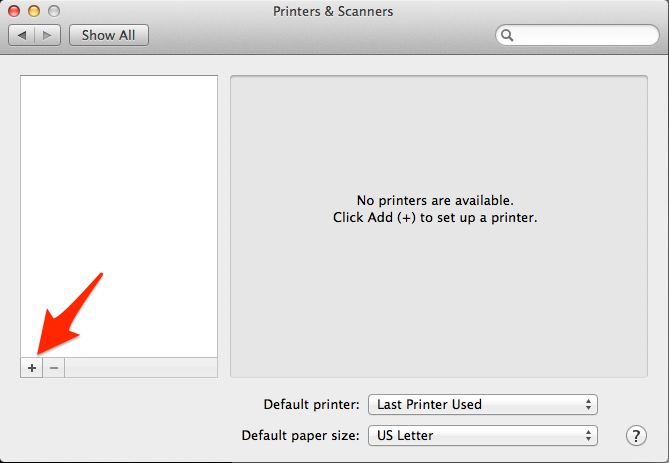This screenshot has width=669, height=463.
Task: Click the Remove (−) printer button
Action: (54, 368)
